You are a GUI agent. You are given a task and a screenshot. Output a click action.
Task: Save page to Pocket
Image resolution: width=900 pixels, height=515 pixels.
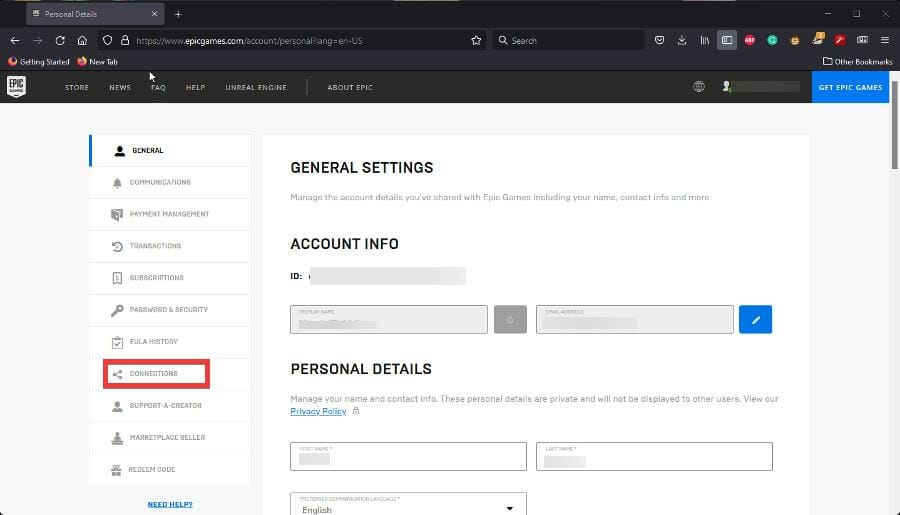(660, 40)
